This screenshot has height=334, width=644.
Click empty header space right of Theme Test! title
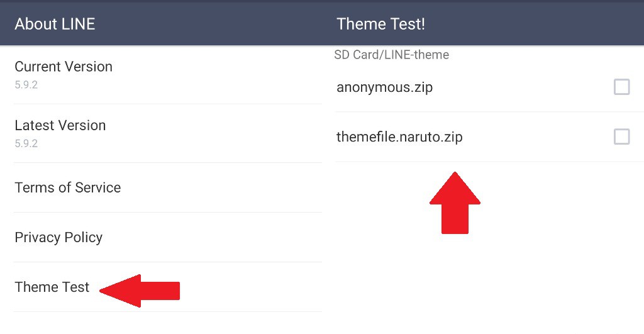pos(535,25)
